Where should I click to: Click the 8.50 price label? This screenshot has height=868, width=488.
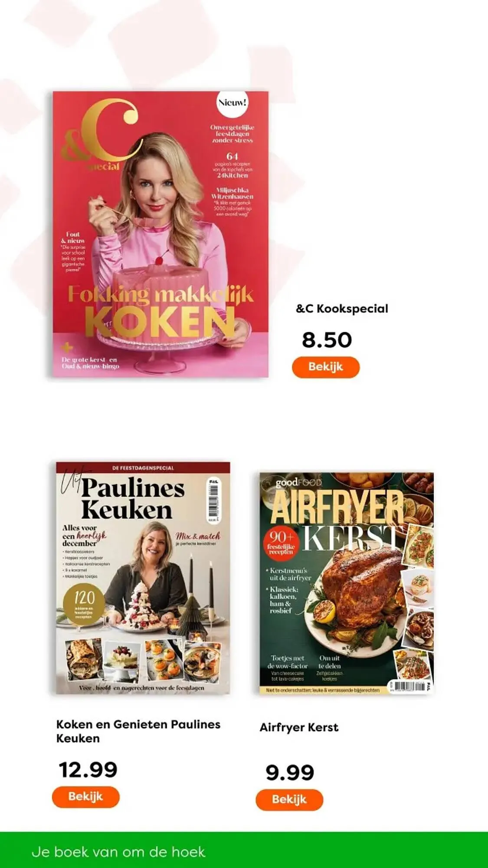(327, 339)
